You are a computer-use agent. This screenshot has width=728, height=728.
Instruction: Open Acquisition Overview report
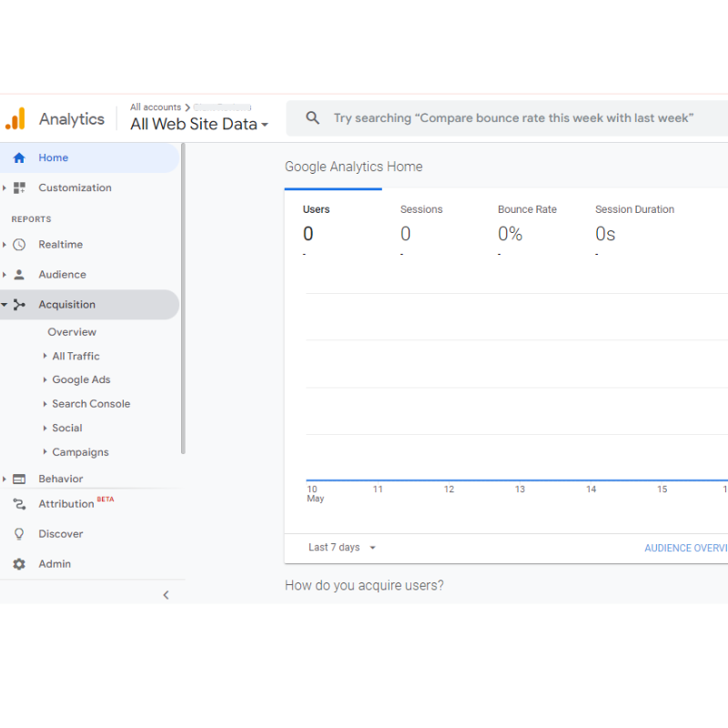(72, 332)
